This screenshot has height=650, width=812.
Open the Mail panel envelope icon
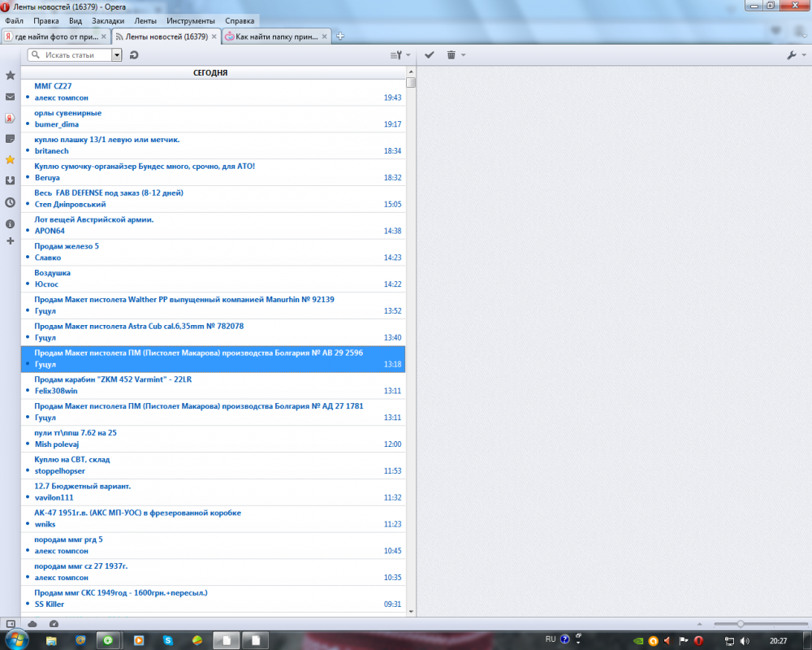tap(10, 97)
